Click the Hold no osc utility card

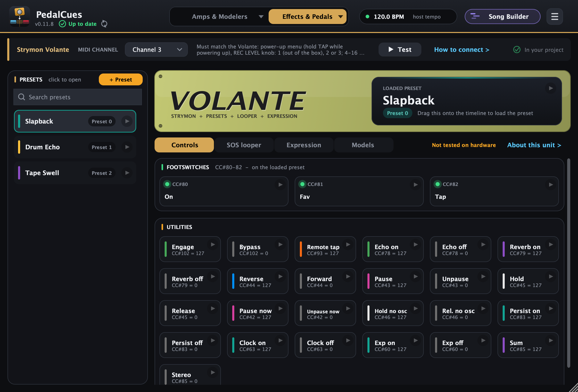[x=393, y=313]
